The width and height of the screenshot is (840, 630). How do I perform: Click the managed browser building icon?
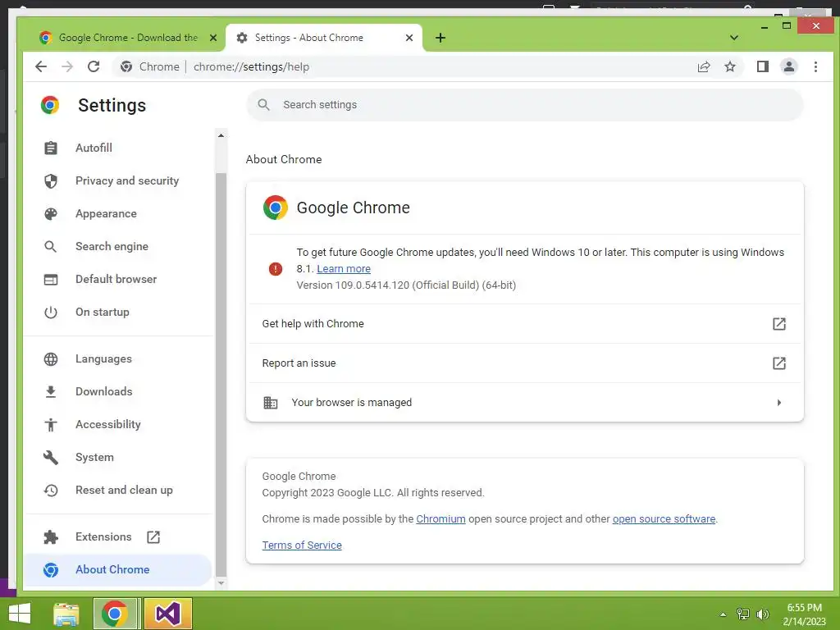click(x=271, y=402)
